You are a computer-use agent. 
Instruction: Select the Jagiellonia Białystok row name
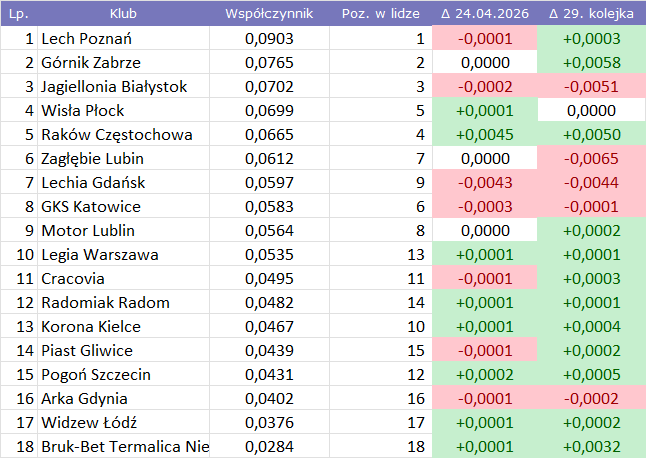(114, 87)
